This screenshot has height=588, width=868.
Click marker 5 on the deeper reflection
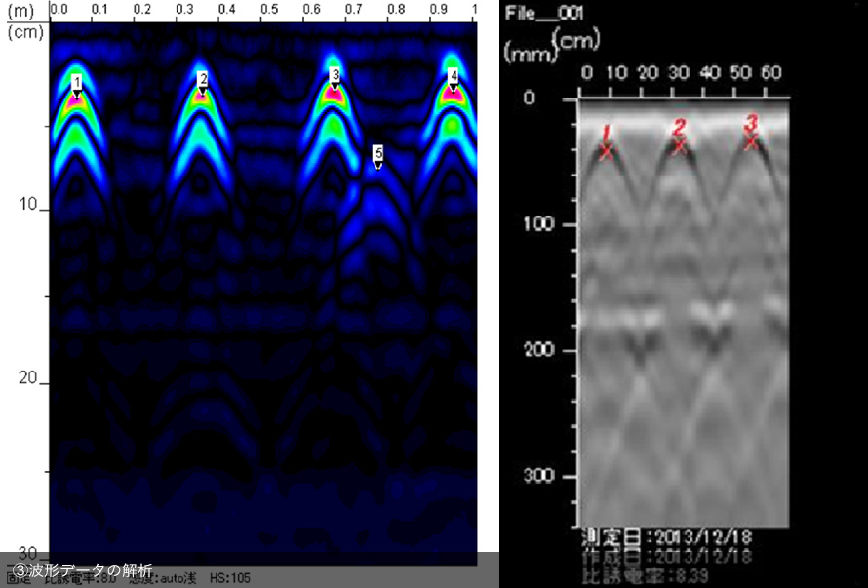pos(378,154)
